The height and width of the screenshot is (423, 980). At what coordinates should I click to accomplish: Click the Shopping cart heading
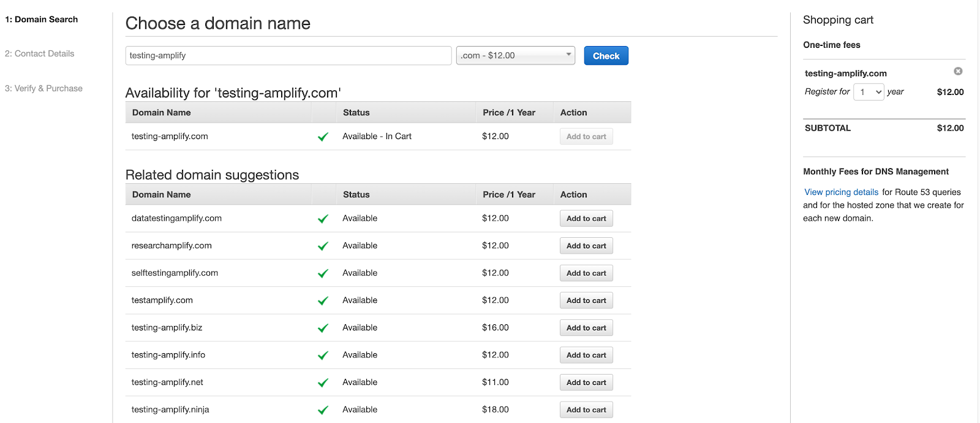(838, 20)
